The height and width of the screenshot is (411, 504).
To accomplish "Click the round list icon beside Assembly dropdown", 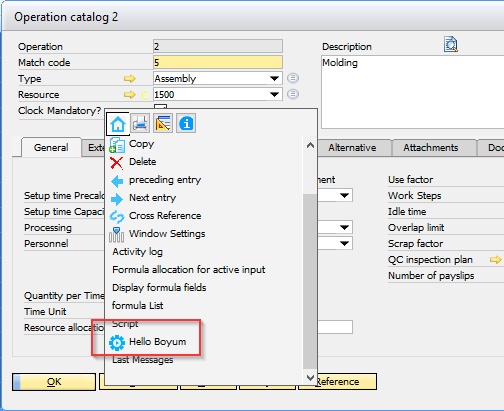I will [293, 78].
